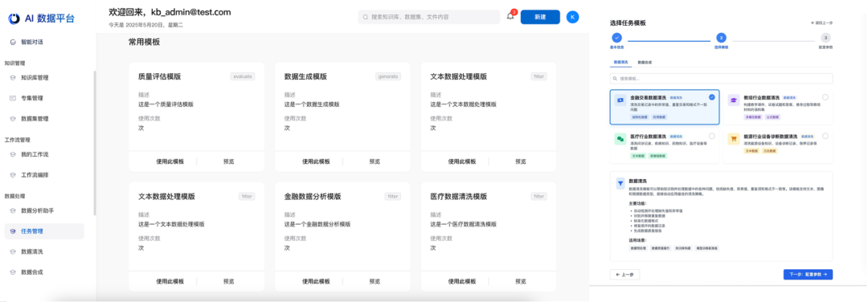Screen dimensions: 868x302
Task: Click the AI 数据平台 logo
Action: tap(41, 18)
